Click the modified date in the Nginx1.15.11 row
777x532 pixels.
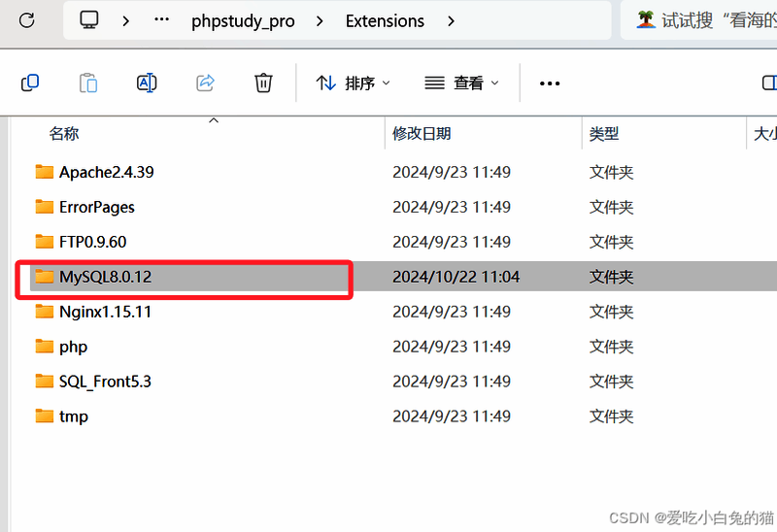[x=452, y=312]
